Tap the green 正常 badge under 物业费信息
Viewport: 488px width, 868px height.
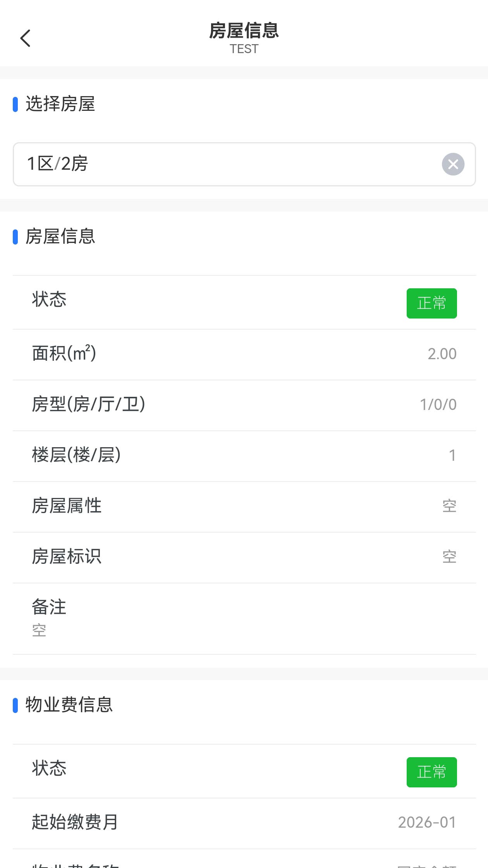point(431,772)
